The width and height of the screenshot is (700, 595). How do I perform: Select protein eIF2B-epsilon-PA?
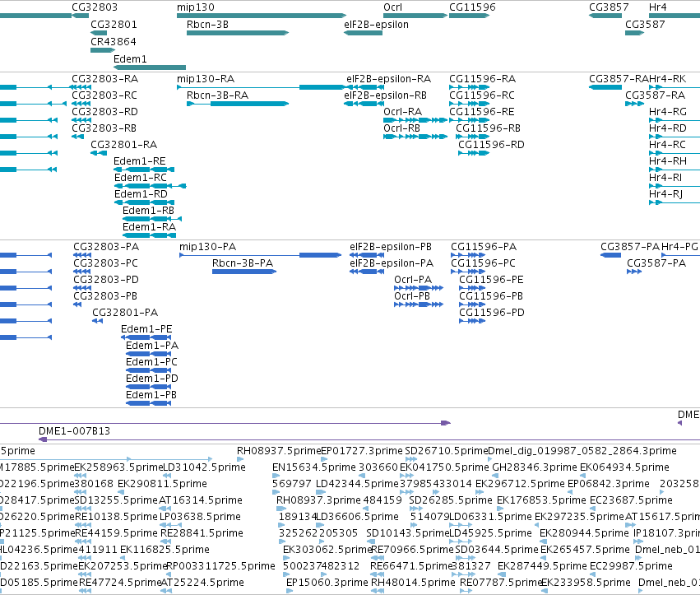point(367,272)
